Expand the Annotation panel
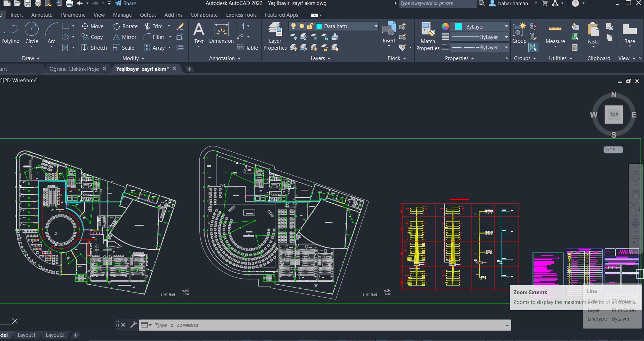644x341 pixels. pyautogui.click(x=225, y=58)
